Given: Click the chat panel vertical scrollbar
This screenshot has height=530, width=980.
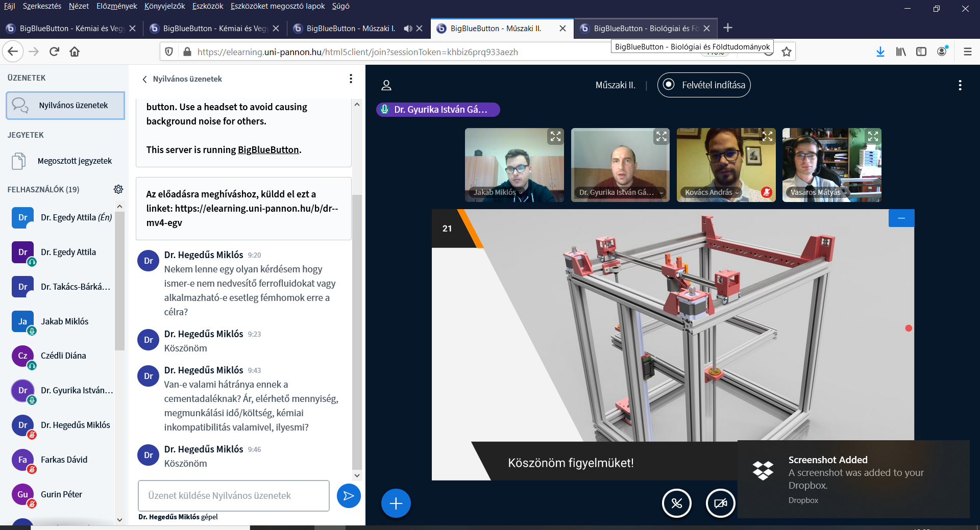Looking at the screenshot, I should point(357,332).
